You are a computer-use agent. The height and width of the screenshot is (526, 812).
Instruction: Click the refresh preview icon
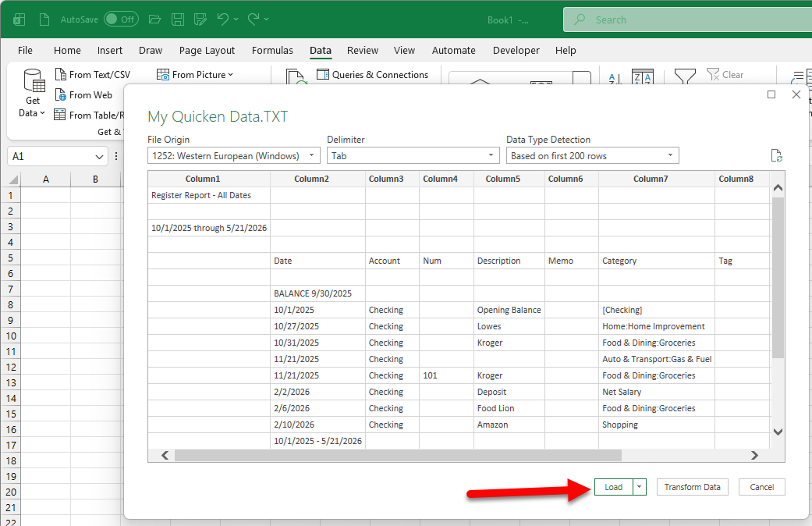776,155
